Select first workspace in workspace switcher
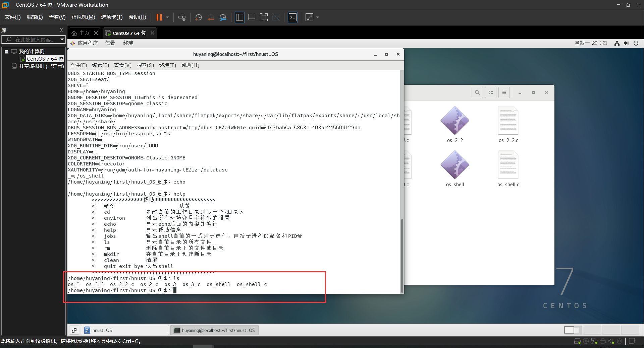The height and width of the screenshot is (348, 644). (569, 330)
